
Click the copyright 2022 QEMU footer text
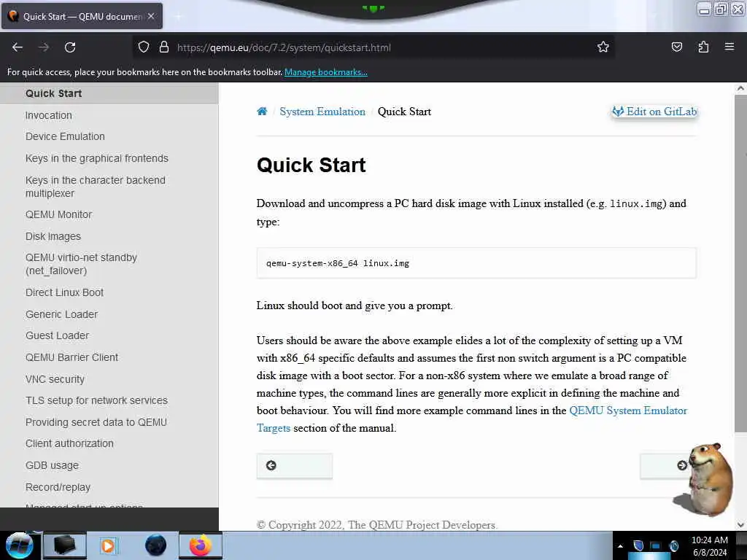tap(377, 525)
